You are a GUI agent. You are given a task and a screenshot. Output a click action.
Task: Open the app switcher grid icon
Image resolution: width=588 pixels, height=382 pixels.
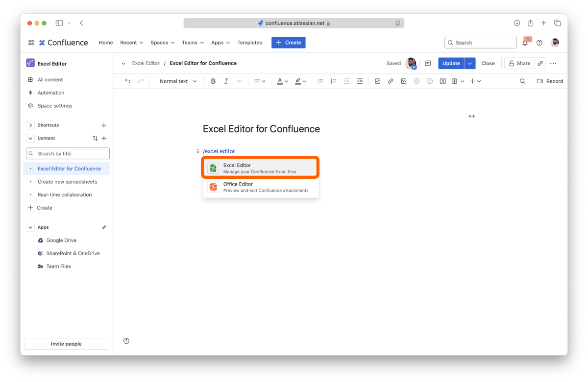(x=31, y=43)
